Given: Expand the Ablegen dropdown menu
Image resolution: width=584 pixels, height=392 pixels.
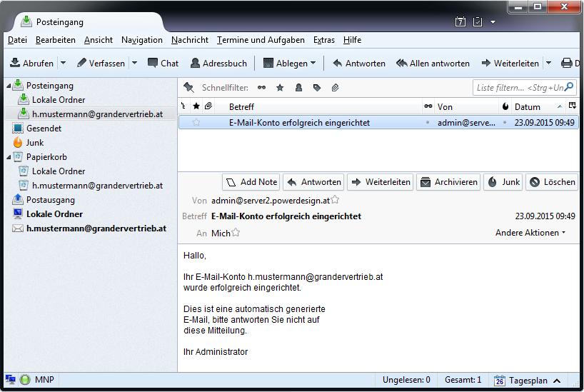Looking at the screenshot, I should click(x=313, y=64).
